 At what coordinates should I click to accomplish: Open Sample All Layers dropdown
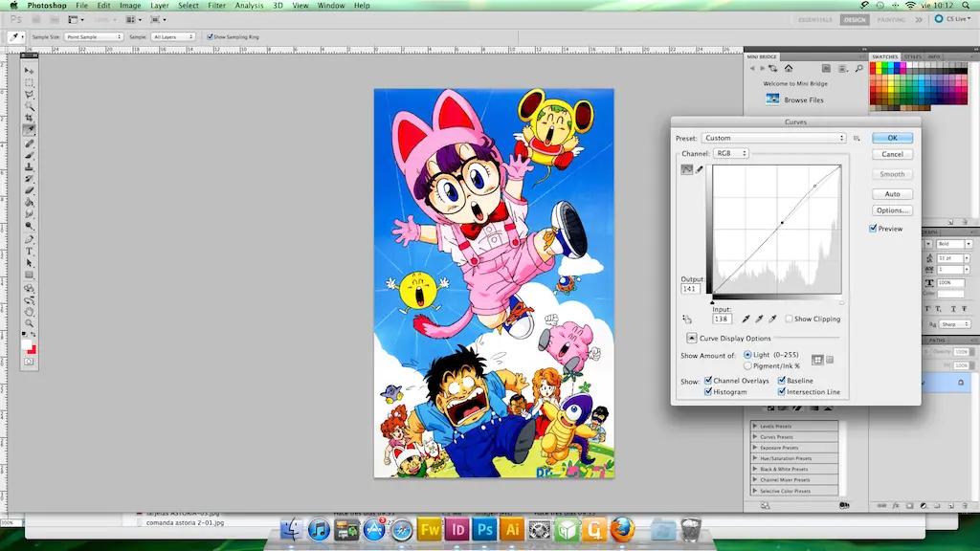pyautogui.click(x=173, y=37)
